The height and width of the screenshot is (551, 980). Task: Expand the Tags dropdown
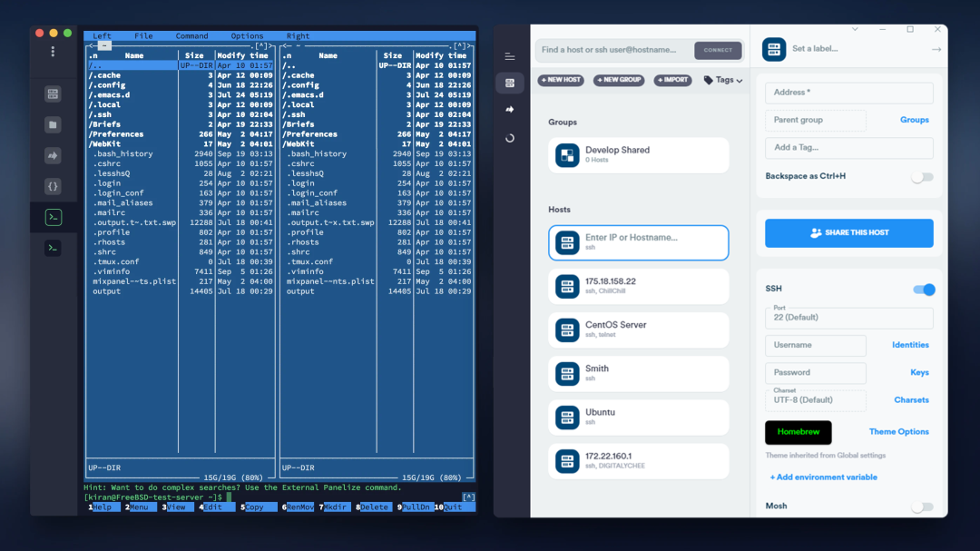[x=723, y=80]
